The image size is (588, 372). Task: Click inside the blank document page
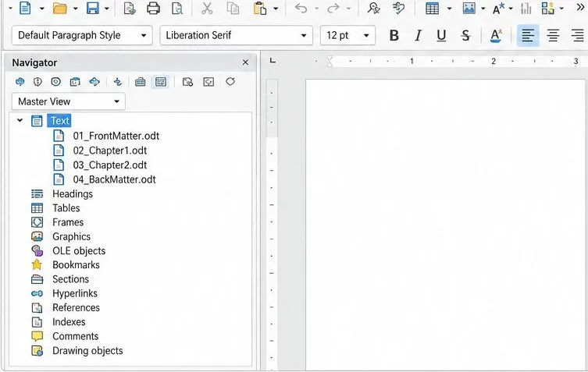coord(446,225)
